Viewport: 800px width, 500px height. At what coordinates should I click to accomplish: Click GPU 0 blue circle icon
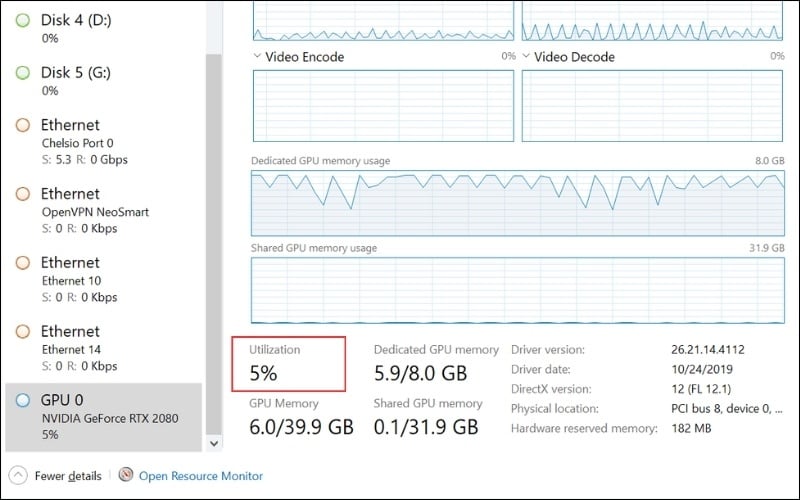pos(22,400)
